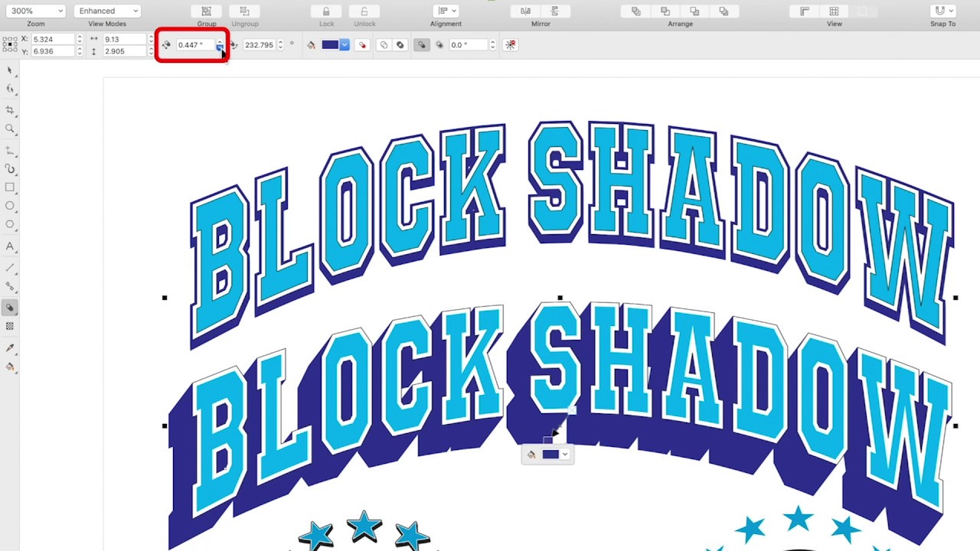Select the Ellipse tool

point(10,206)
